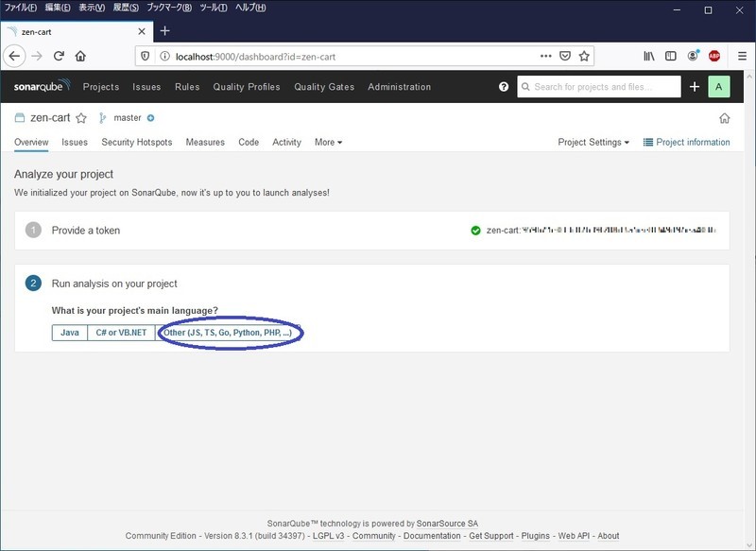Open site information icon in address bar
This screenshot has width=756, height=551.
click(x=164, y=57)
